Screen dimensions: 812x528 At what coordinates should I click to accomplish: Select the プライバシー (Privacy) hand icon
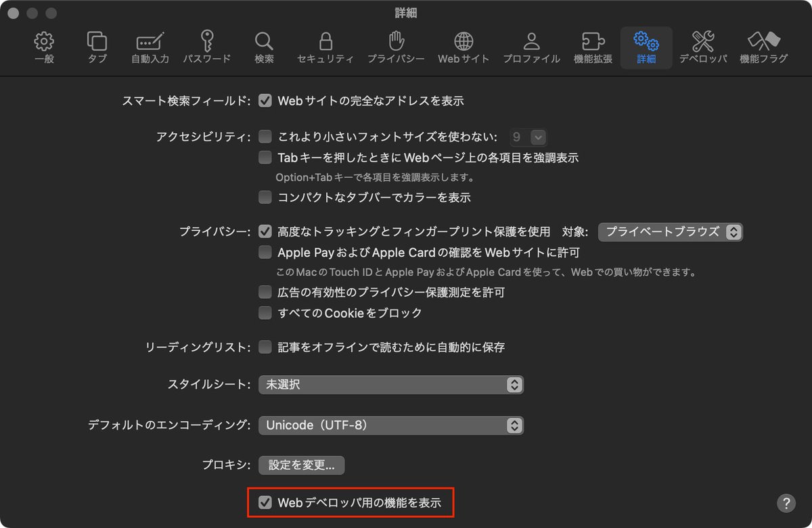click(396, 46)
